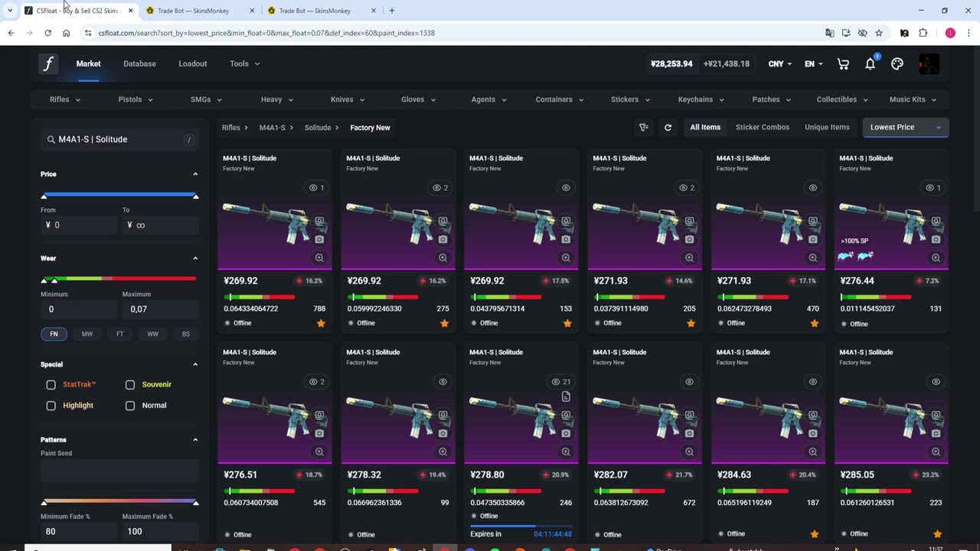This screenshot has height=551, width=980.
Task: Open the theme palette icon
Action: point(897,64)
